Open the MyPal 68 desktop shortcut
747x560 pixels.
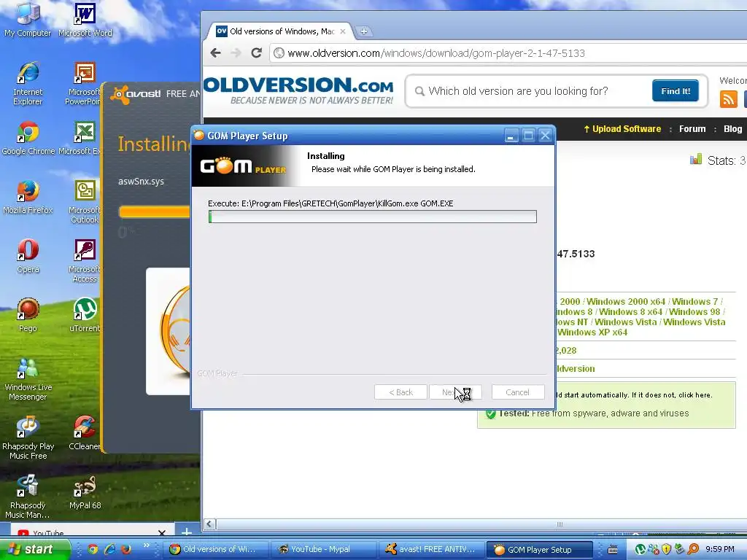click(x=85, y=492)
